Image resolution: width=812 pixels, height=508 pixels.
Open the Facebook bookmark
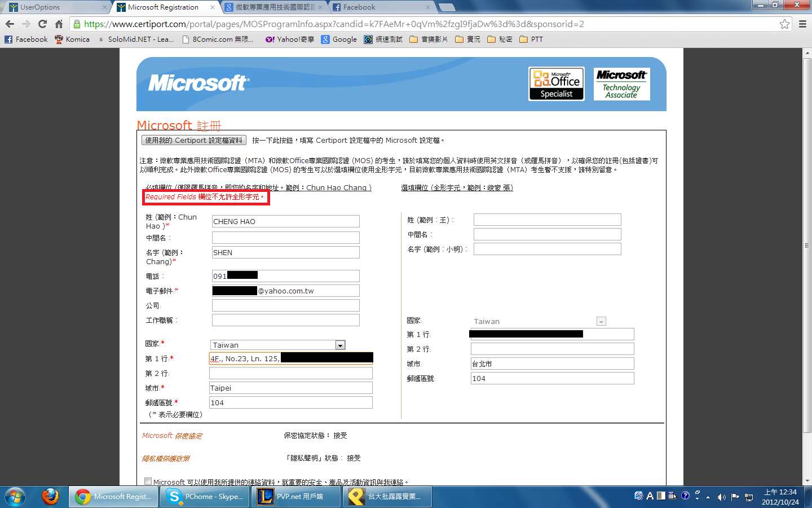click(26, 39)
